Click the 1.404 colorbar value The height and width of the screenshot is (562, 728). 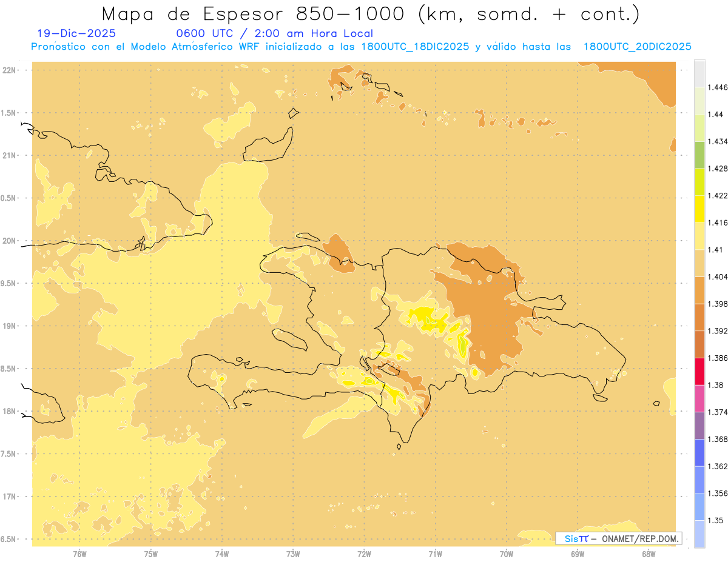pyautogui.click(x=718, y=276)
